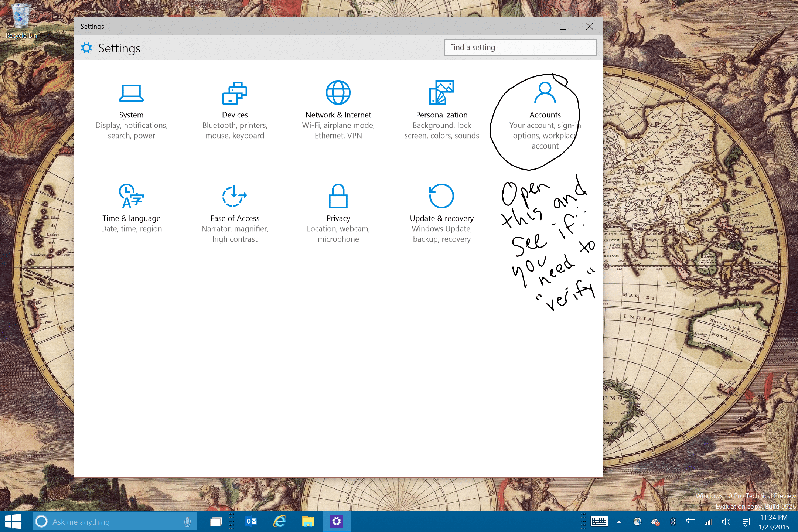Open the Update & recovery circular arrow icon

coord(441,196)
